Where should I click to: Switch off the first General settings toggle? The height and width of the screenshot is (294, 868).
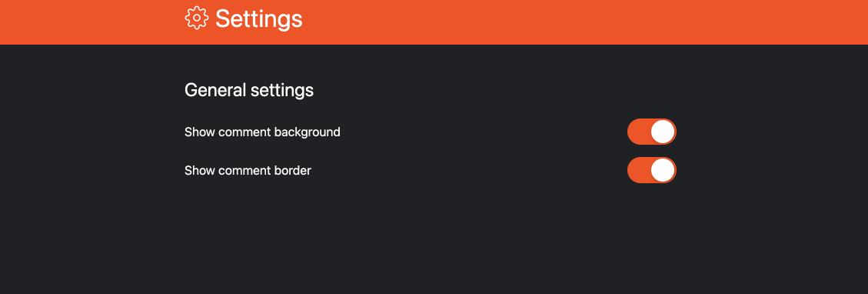[x=651, y=132]
